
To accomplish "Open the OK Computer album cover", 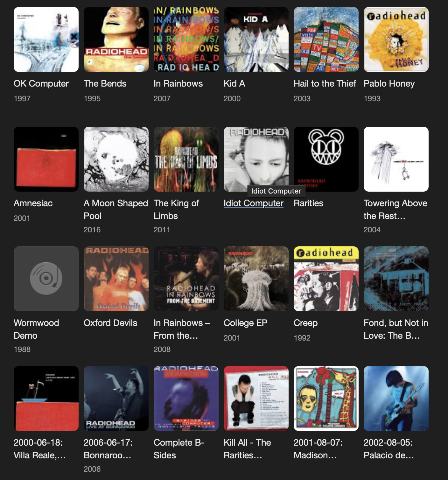I will pyautogui.click(x=46, y=39).
